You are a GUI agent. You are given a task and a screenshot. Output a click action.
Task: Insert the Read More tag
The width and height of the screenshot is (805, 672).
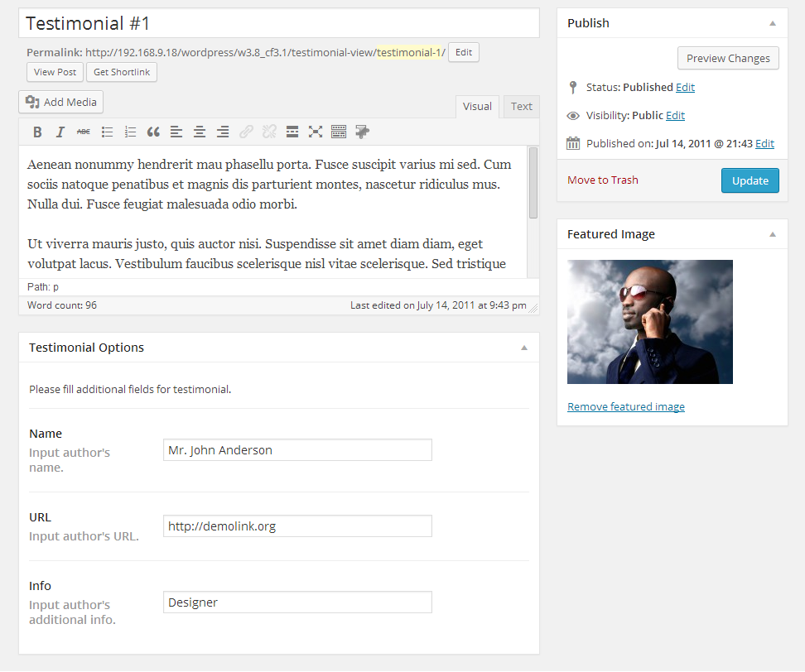click(x=292, y=132)
